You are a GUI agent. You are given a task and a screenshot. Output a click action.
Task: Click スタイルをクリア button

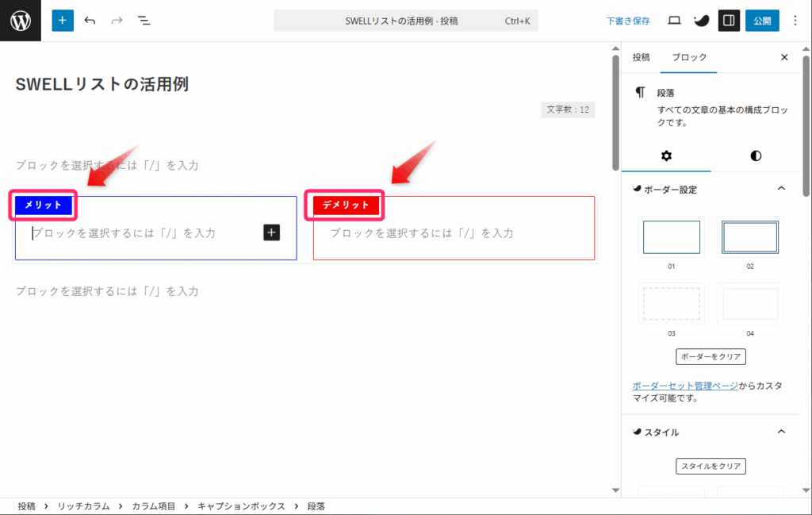point(710,466)
